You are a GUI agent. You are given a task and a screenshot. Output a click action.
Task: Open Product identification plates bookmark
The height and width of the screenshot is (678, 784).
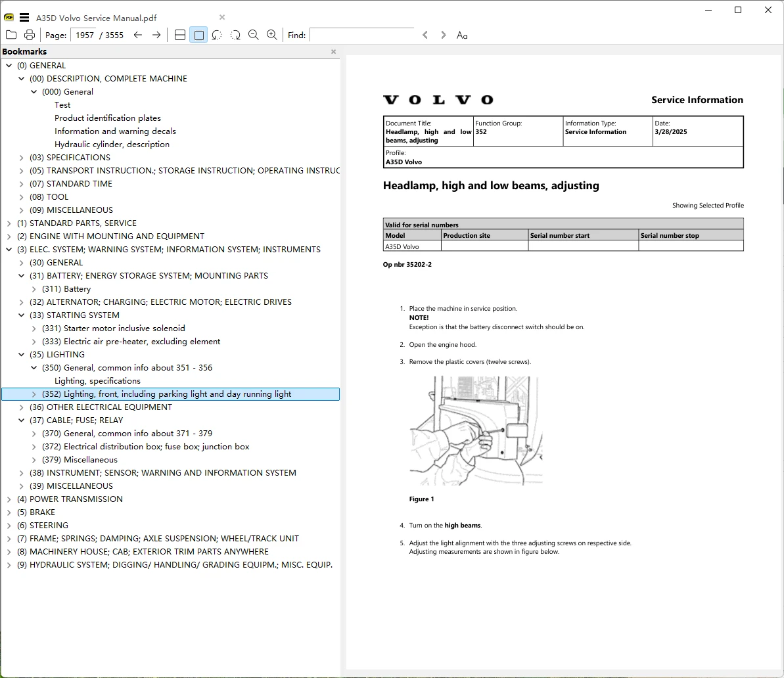[x=108, y=118]
